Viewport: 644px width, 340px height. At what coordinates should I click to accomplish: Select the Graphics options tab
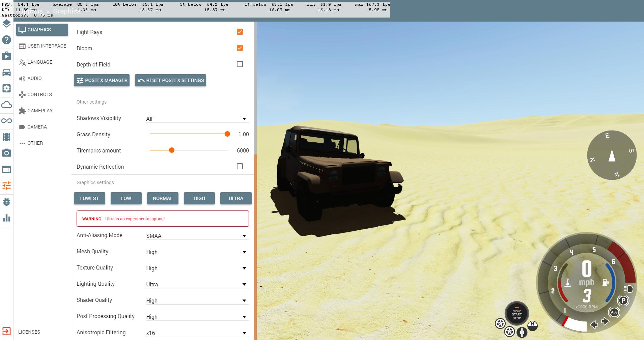(x=42, y=30)
